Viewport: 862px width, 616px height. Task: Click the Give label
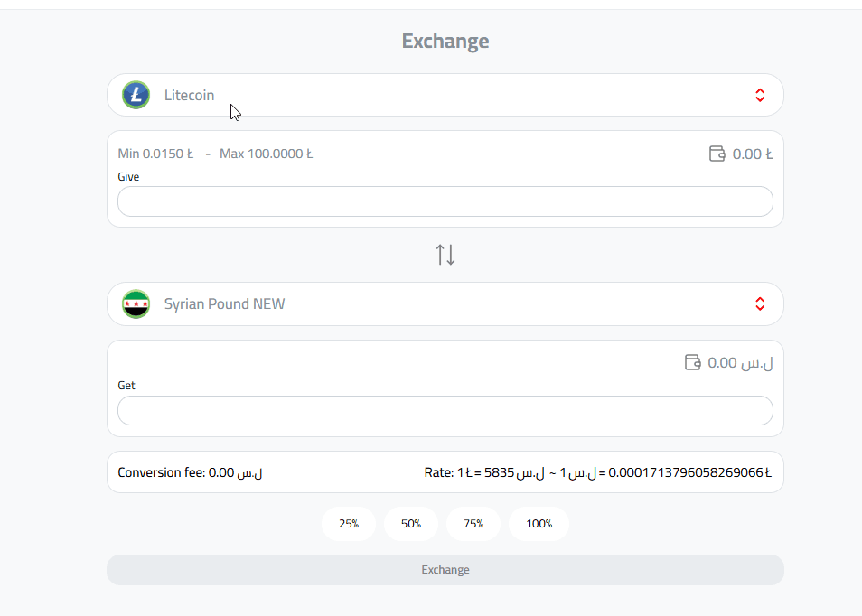click(128, 176)
